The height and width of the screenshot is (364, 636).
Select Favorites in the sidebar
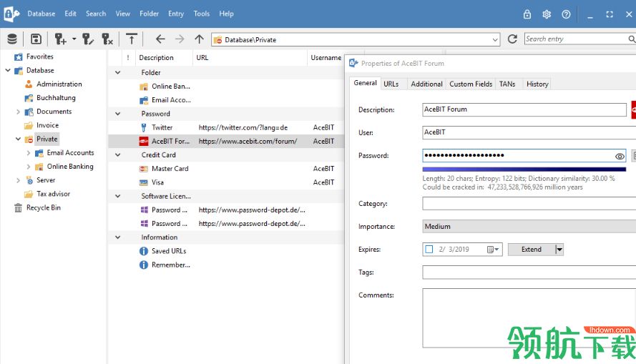(x=40, y=56)
